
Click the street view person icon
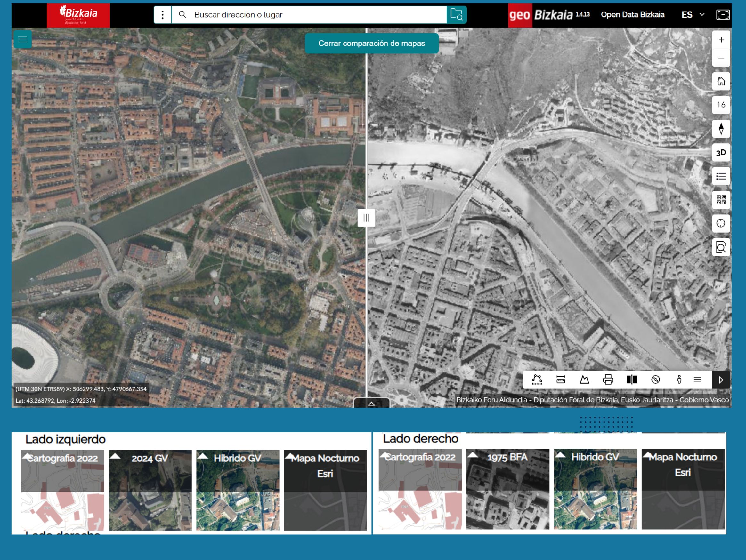679,380
